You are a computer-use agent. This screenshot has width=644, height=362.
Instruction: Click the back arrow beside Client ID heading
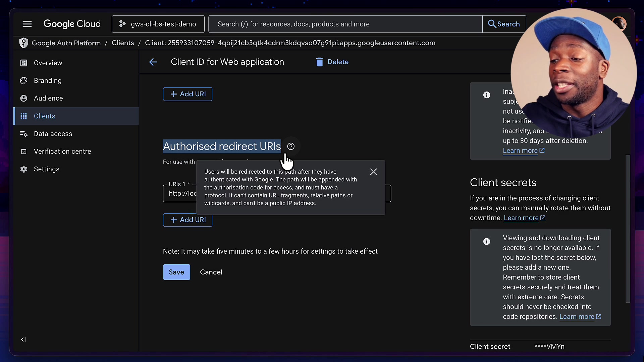click(x=153, y=62)
